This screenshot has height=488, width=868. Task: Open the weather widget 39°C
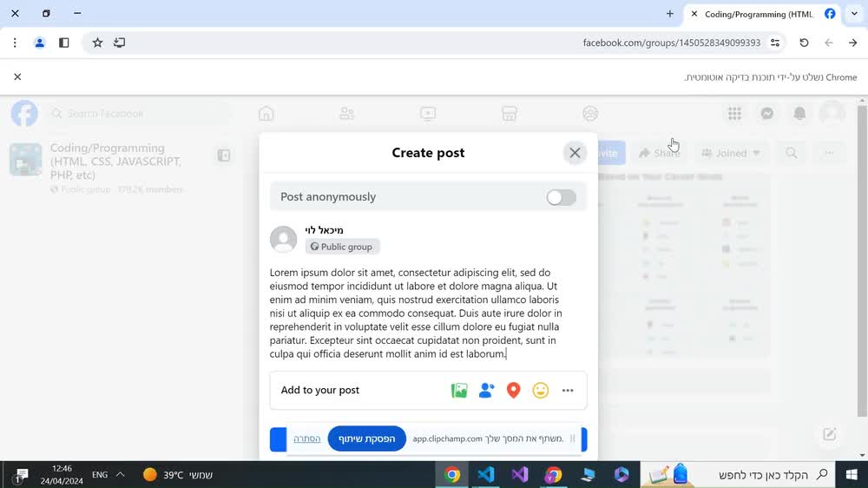tap(177, 475)
